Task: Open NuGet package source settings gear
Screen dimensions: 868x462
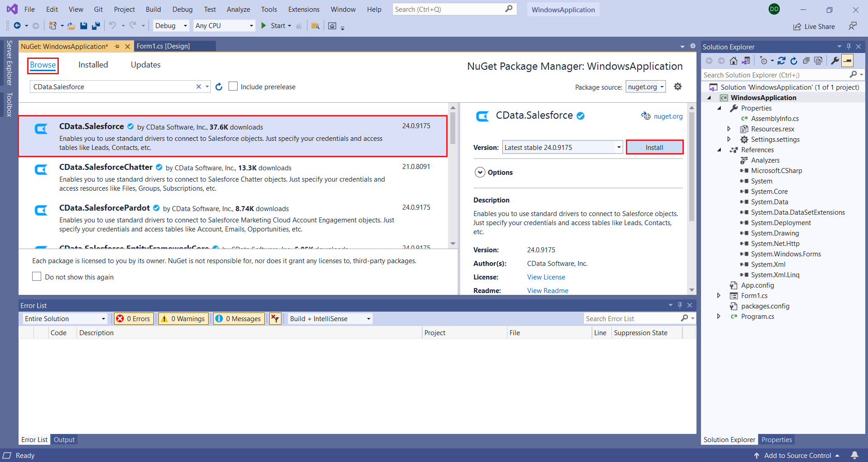Action: 677,87
